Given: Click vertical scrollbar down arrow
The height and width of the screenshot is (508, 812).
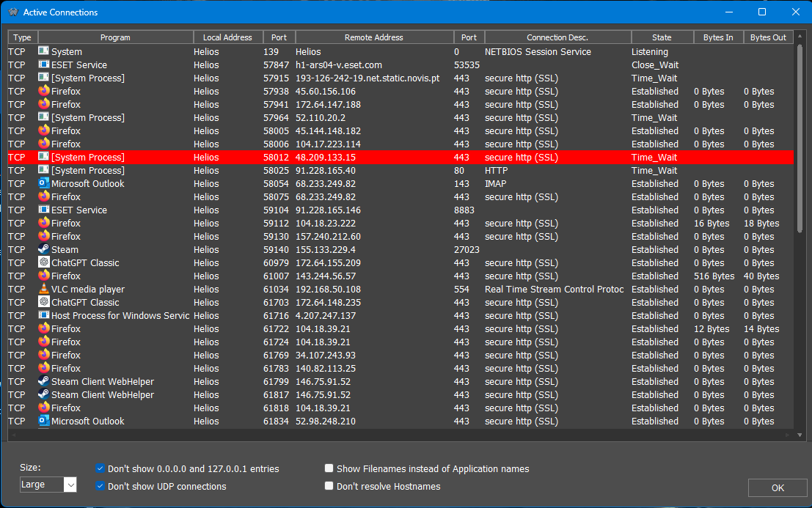Looking at the screenshot, I should 800,435.
